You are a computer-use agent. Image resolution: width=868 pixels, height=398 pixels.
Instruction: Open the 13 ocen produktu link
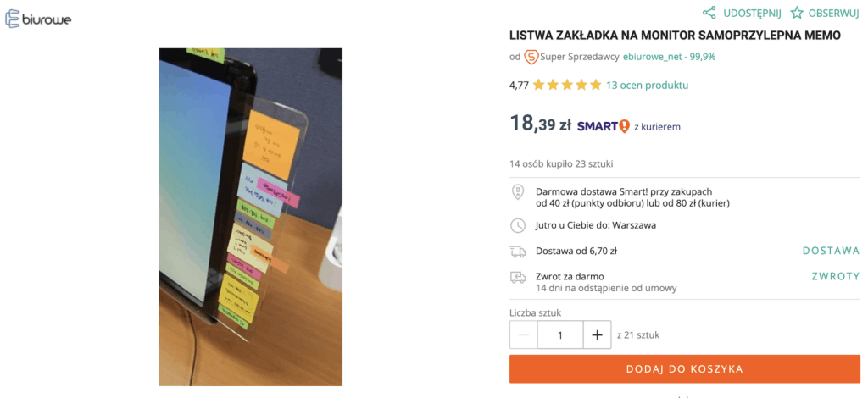(647, 86)
